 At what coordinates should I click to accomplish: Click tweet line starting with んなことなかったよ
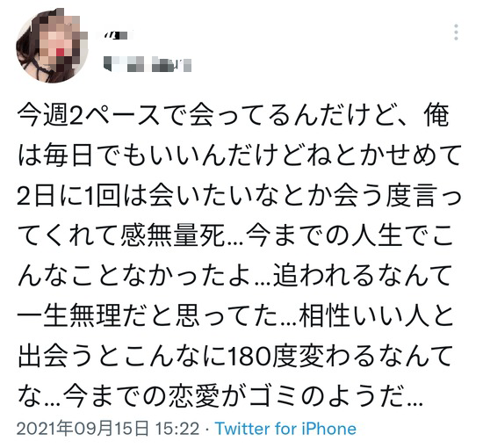click(234, 277)
